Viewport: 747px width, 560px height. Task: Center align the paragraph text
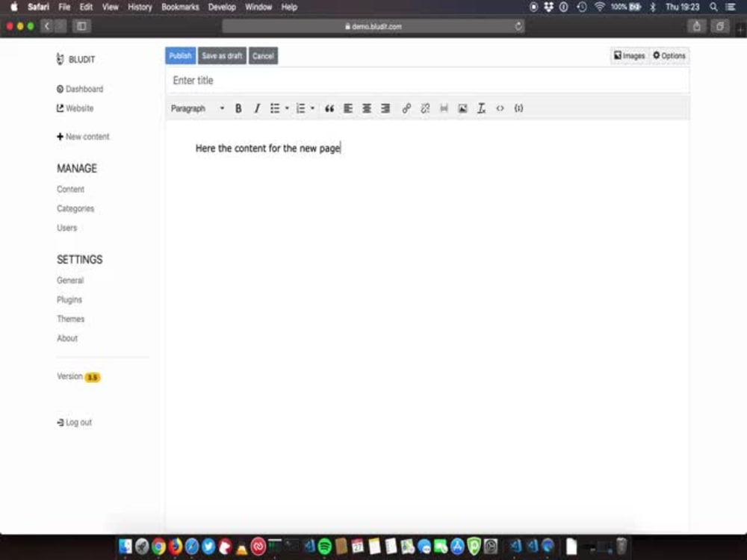367,108
